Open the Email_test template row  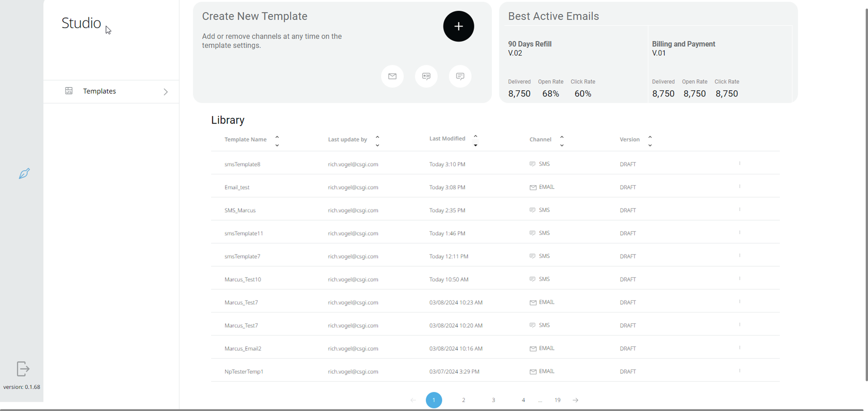(x=237, y=187)
